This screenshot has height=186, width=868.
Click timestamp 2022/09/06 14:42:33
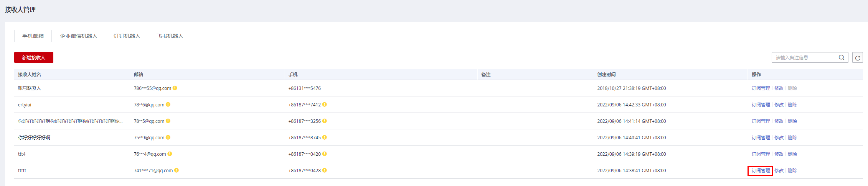pos(632,105)
